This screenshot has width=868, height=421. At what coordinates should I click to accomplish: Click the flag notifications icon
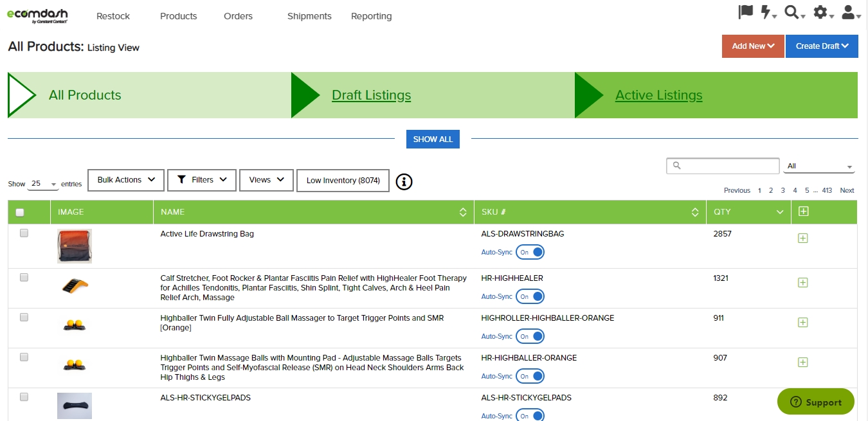pyautogui.click(x=745, y=12)
